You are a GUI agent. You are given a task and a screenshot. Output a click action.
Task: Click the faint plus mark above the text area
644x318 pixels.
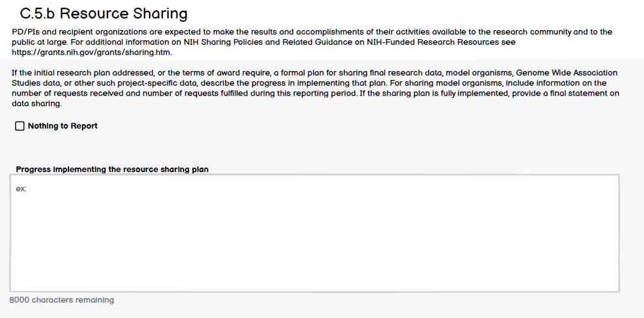tap(528, 170)
